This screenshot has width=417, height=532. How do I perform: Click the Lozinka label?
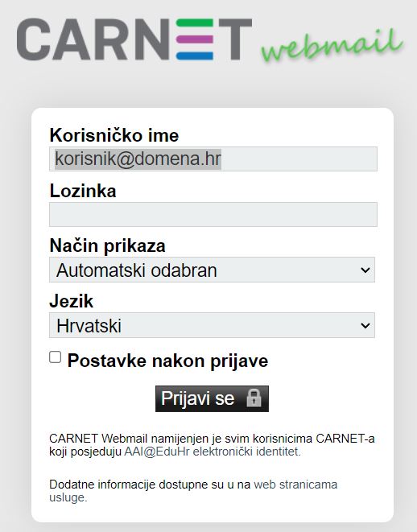click(83, 191)
